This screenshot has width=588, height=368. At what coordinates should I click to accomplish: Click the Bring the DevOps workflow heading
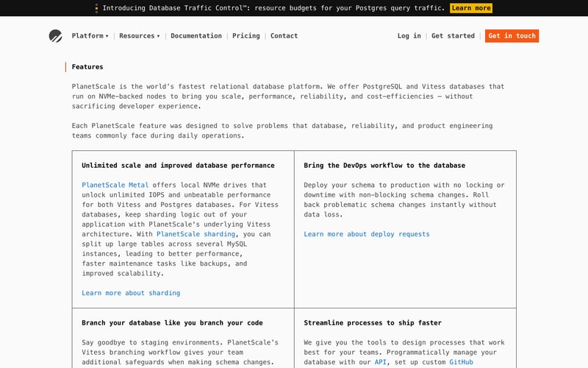pyautogui.click(x=384, y=165)
